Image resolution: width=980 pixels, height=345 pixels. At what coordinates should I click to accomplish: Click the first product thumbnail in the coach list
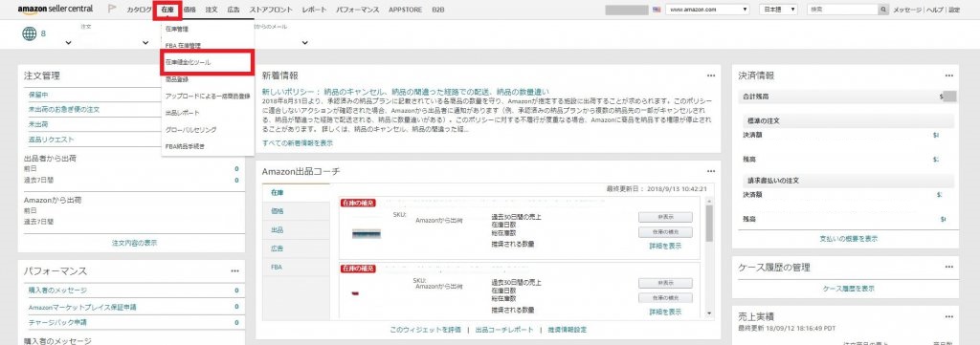[x=367, y=234]
